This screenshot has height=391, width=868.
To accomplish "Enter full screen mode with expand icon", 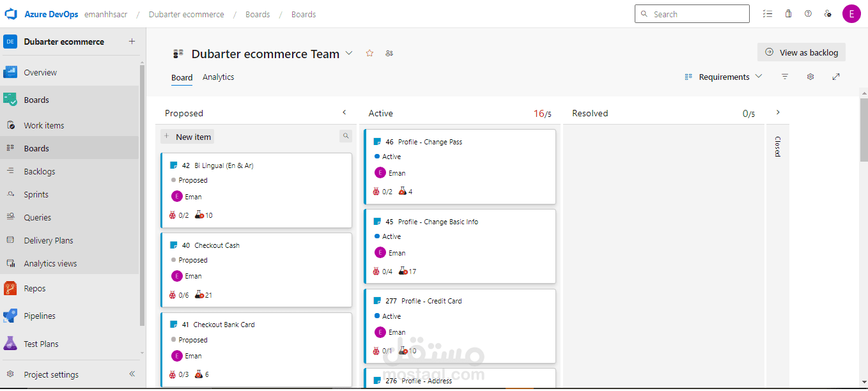I will point(836,77).
